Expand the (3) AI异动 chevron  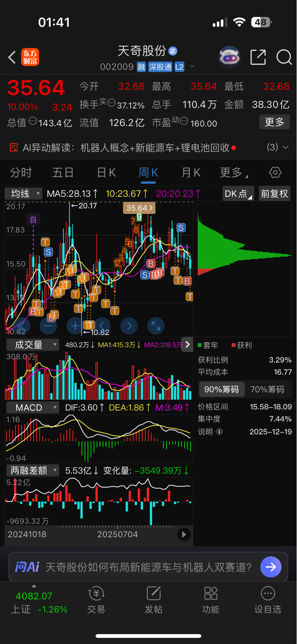click(x=286, y=147)
